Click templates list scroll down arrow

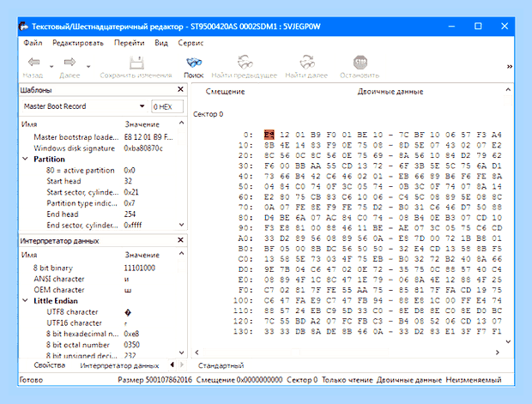pyautogui.click(x=182, y=225)
